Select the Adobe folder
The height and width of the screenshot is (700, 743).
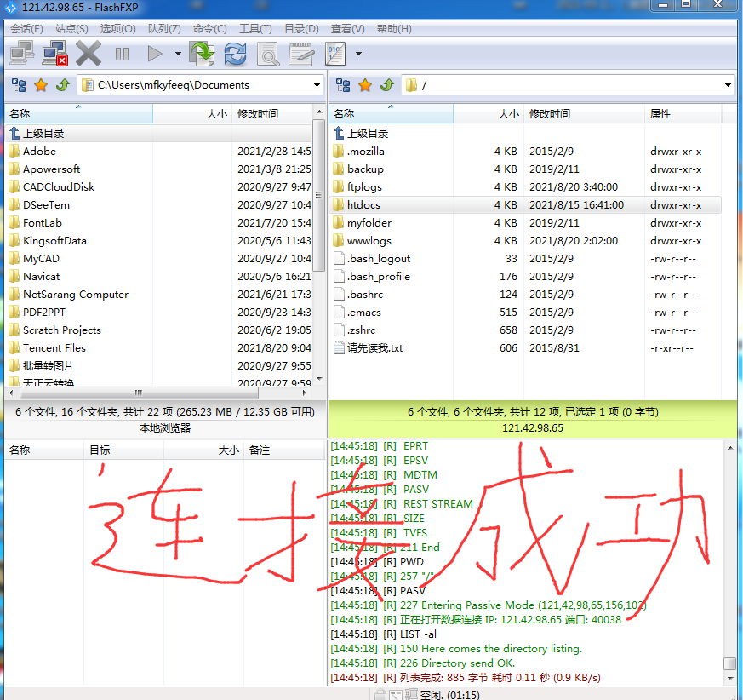[159, 152]
